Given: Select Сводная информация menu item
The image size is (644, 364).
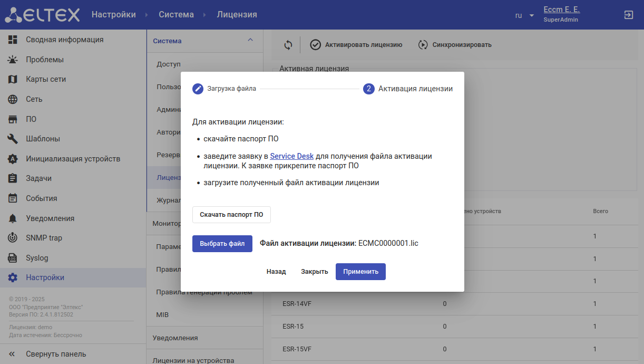Looking at the screenshot, I should point(64,40).
